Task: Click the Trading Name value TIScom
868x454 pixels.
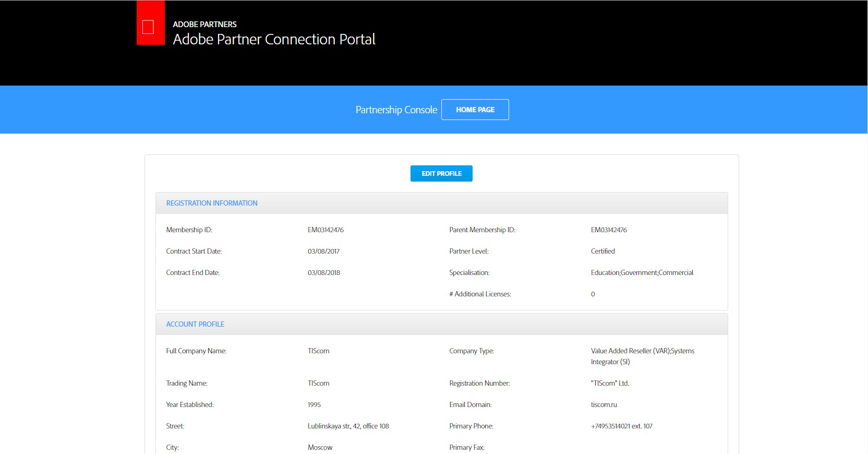Action: coord(319,383)
